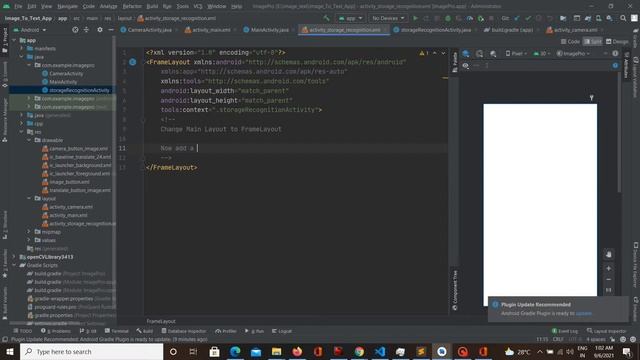
Task: Click the scroll-from-source target icon in project panel
Action: click(x=75, y=30)
